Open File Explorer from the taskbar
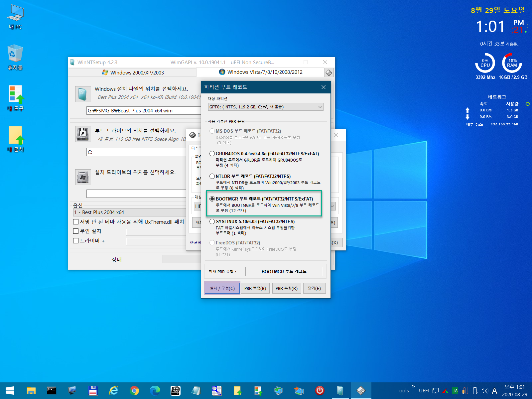Viewport: 532px width, 399px height. tap(31, 390)
